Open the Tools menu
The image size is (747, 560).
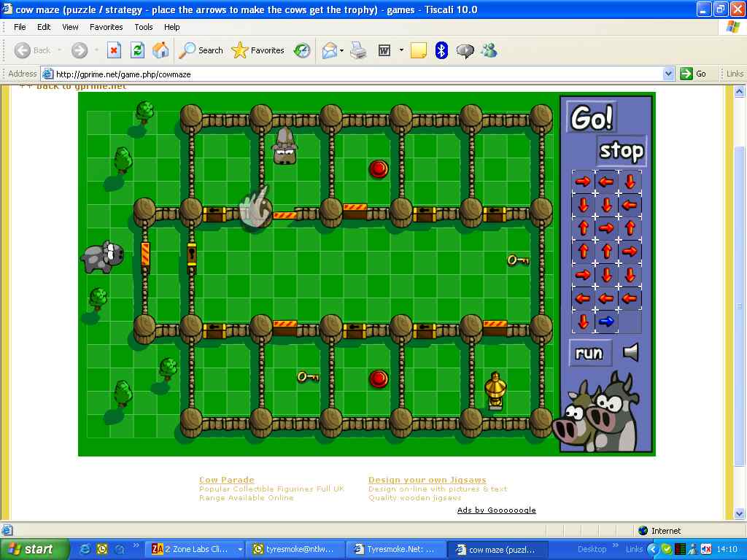click(144, 27)
